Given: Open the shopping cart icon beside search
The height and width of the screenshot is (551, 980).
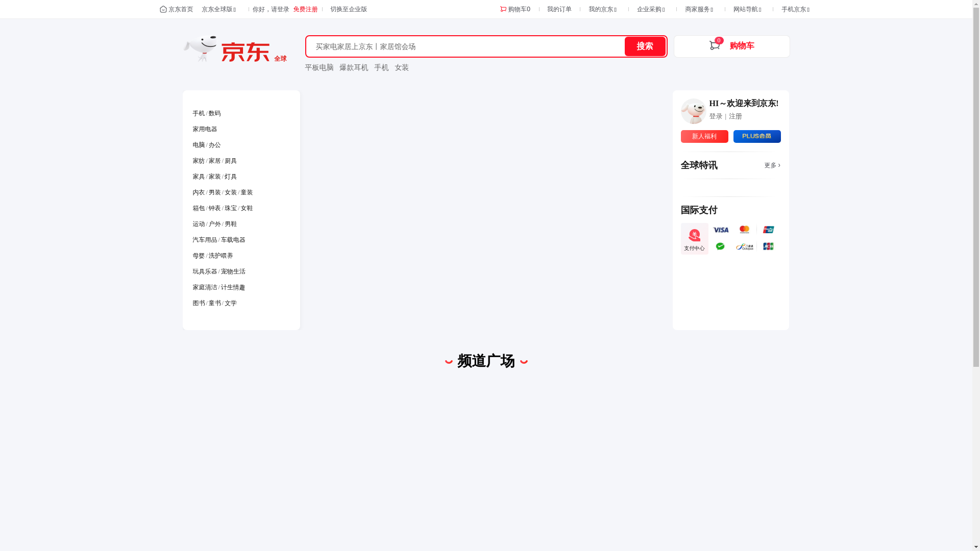Looking at the screenshot, I should tap(715, 45).
